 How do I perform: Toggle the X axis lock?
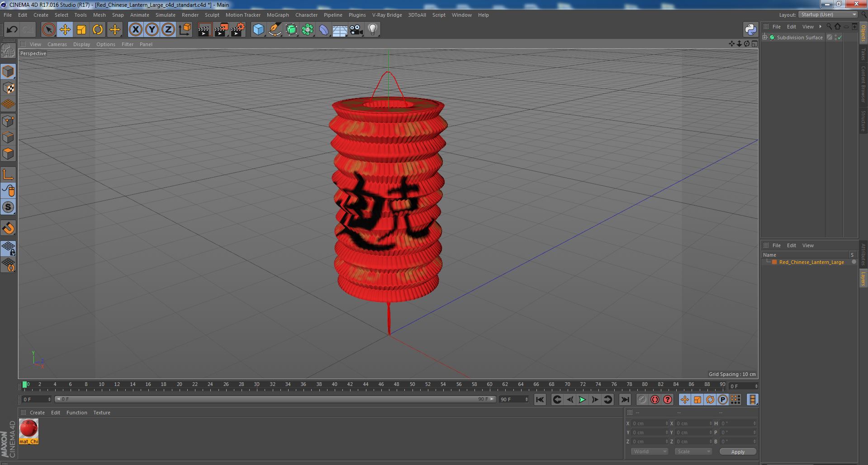point(135,30)
